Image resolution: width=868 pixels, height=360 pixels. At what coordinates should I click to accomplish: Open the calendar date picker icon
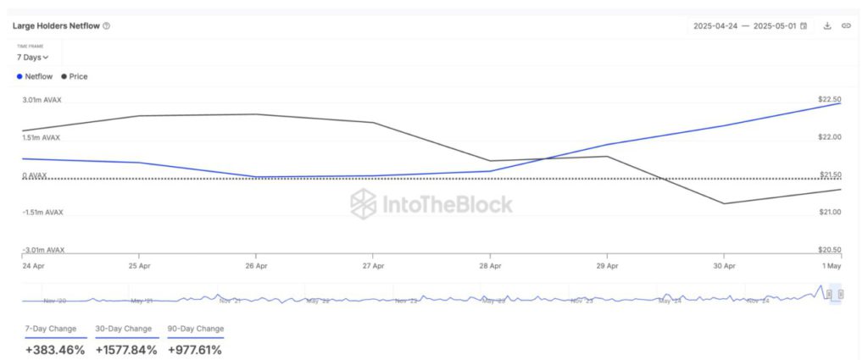[804, 26]
